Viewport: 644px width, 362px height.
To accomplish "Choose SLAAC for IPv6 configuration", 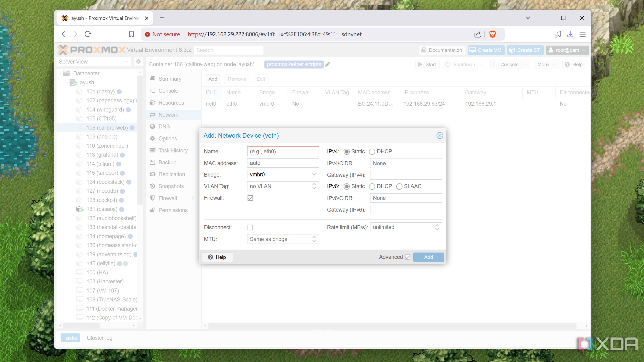I will [x=399, y=186].
